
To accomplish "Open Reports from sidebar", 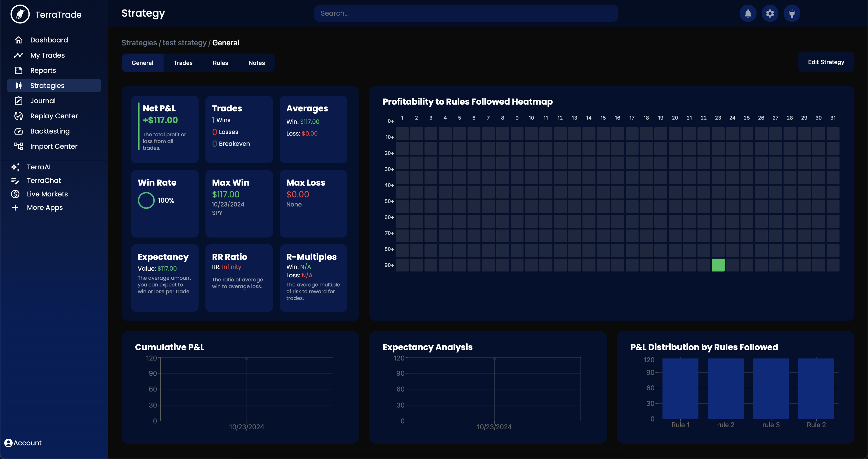I will coord(54,70).
